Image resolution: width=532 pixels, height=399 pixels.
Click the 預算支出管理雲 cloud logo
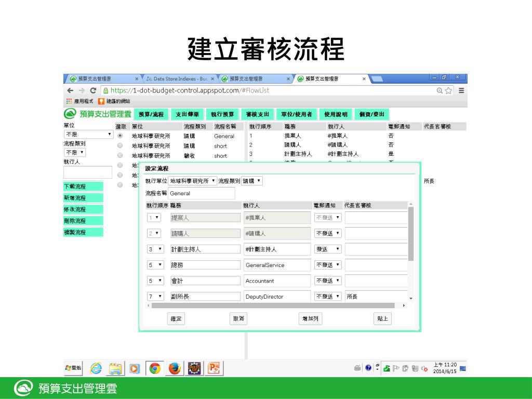point(70,114)
